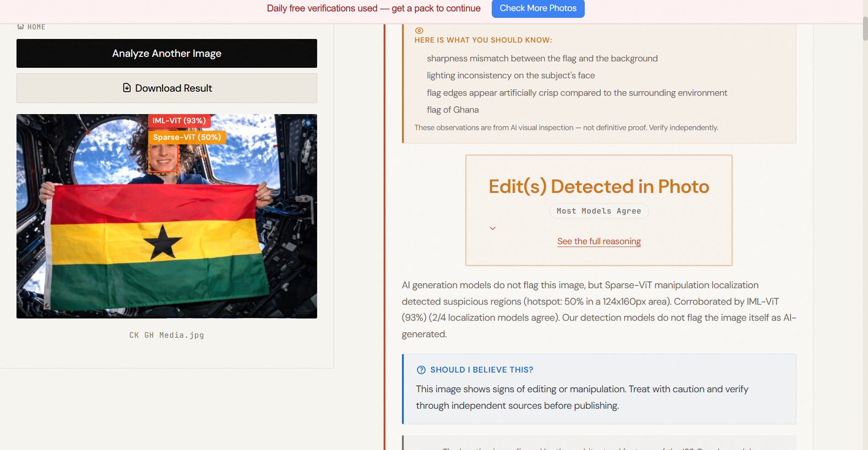
Task: Click the home icon beside HOME
Action: [21, 27]
